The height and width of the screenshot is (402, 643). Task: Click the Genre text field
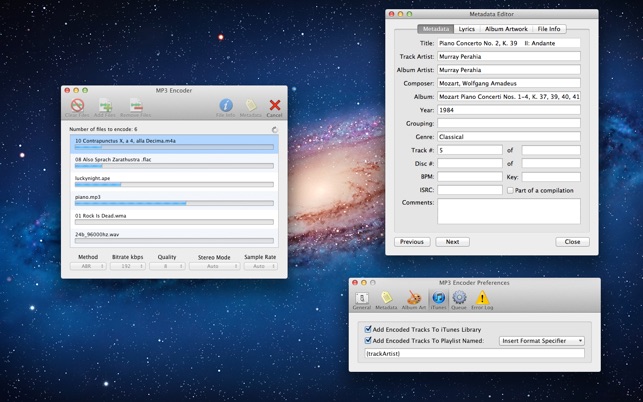508,136
